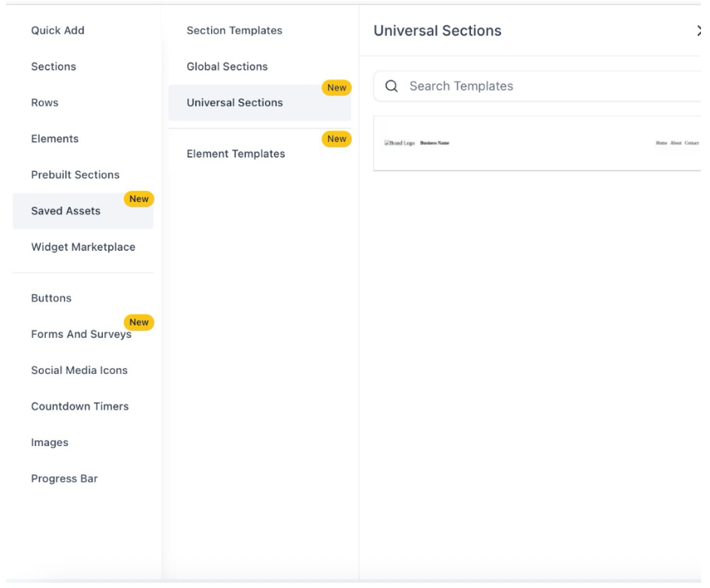This screenshot has height=588, width=710.
Task: Click the search magnifier icon
Action: 391,86
